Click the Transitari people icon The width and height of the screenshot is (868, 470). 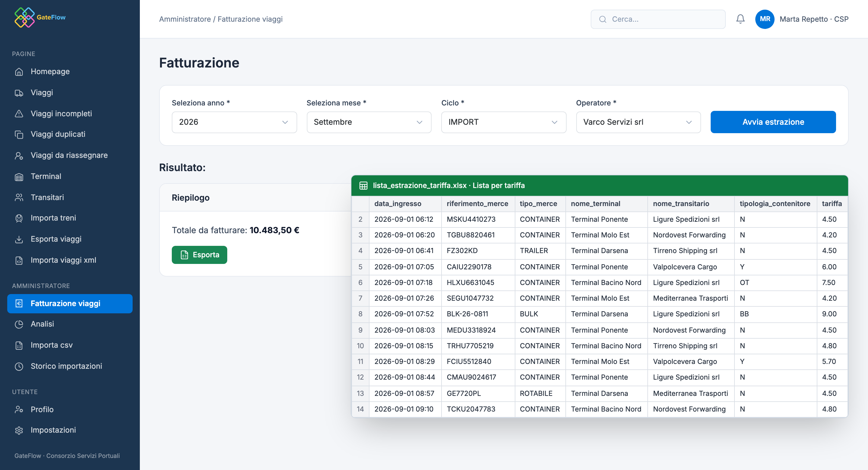(19, 197)
